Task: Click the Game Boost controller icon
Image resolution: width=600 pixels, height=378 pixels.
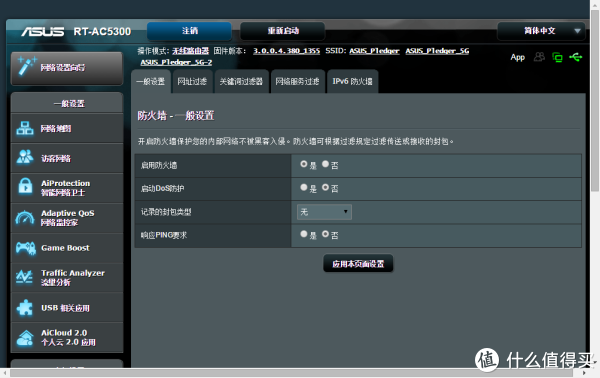Action: click(x=26, y=248)
